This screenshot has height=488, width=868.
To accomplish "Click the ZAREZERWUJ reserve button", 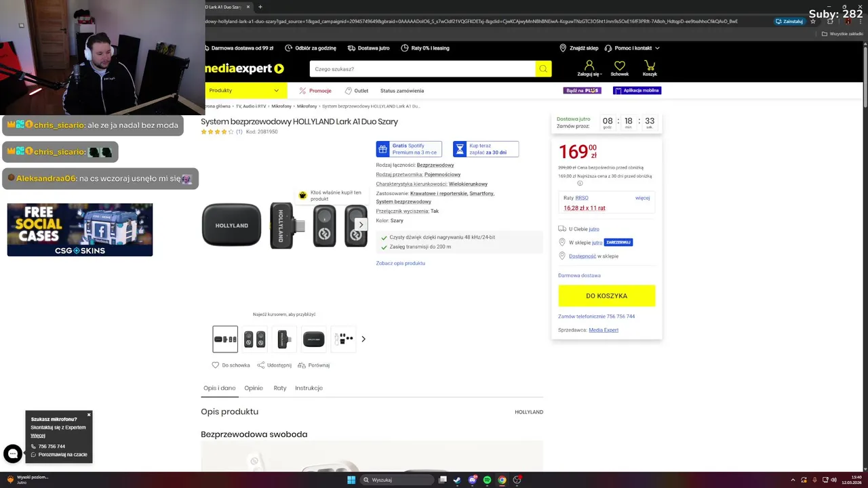I will point(618,243).
